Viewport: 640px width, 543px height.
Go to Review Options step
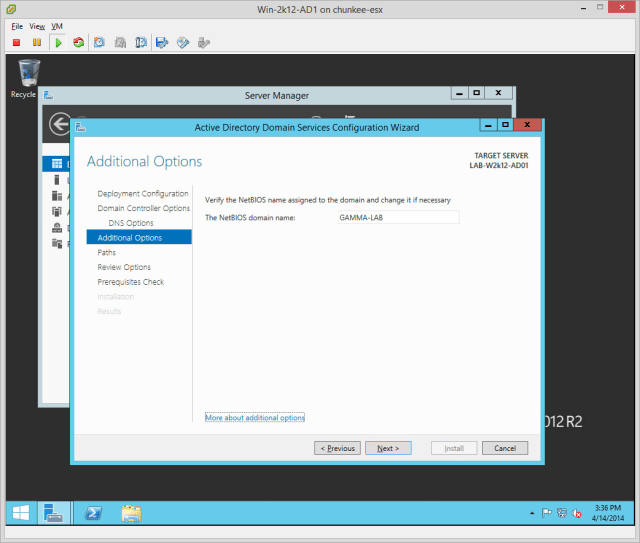[x=124, y=267]
